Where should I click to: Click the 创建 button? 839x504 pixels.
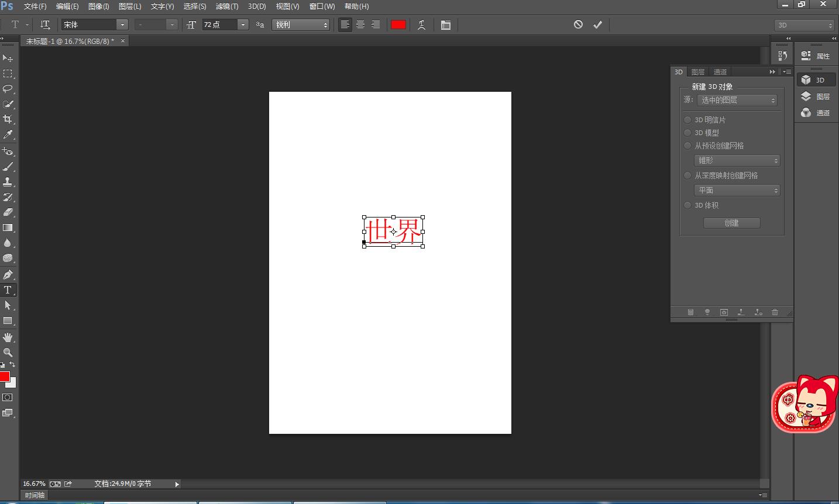pyautogui.click(x=731, y=223)
